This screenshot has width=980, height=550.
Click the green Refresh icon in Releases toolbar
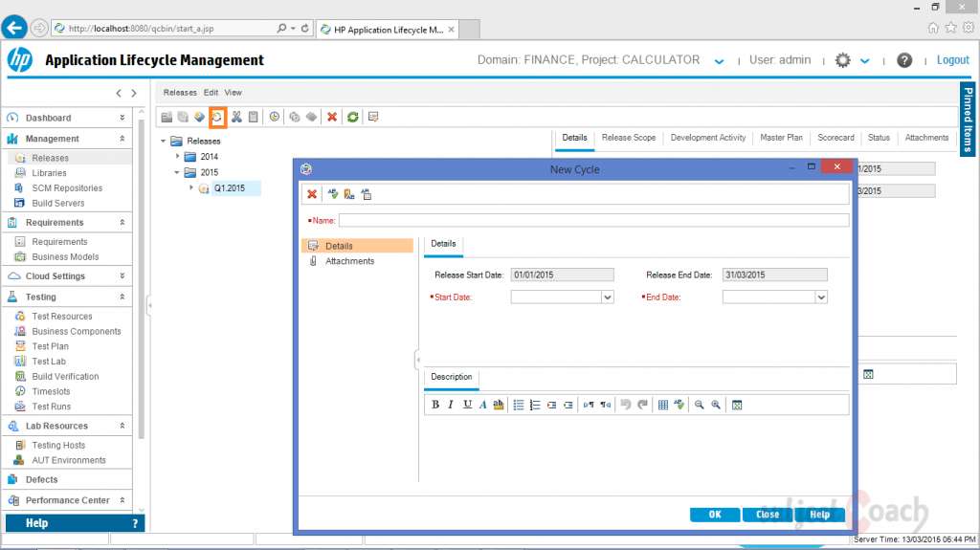pos(352,117)
